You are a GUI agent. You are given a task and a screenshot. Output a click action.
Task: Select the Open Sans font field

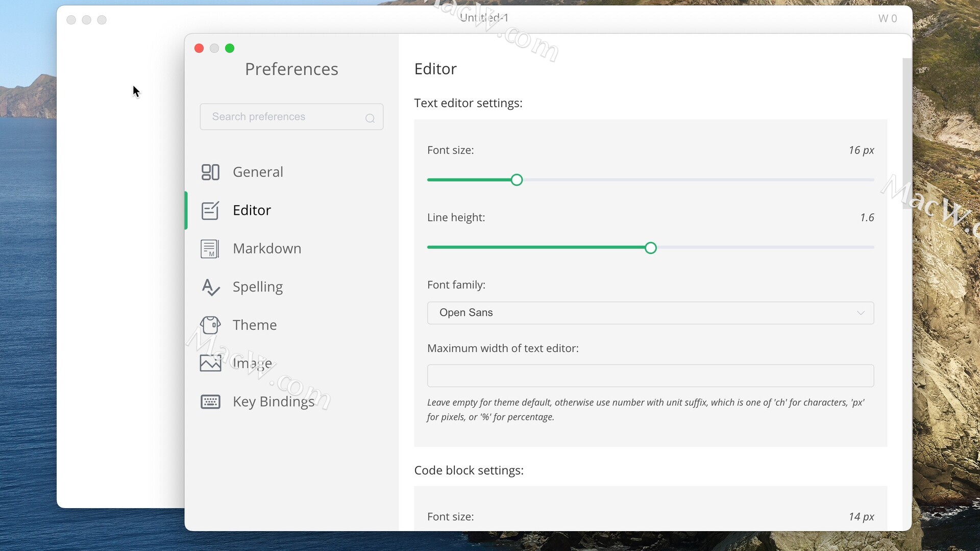(466, 313)
